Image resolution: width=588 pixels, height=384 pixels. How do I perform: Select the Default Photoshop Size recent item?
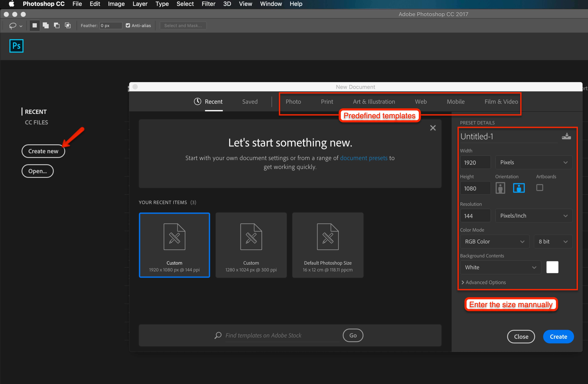[x=328, y=245]
